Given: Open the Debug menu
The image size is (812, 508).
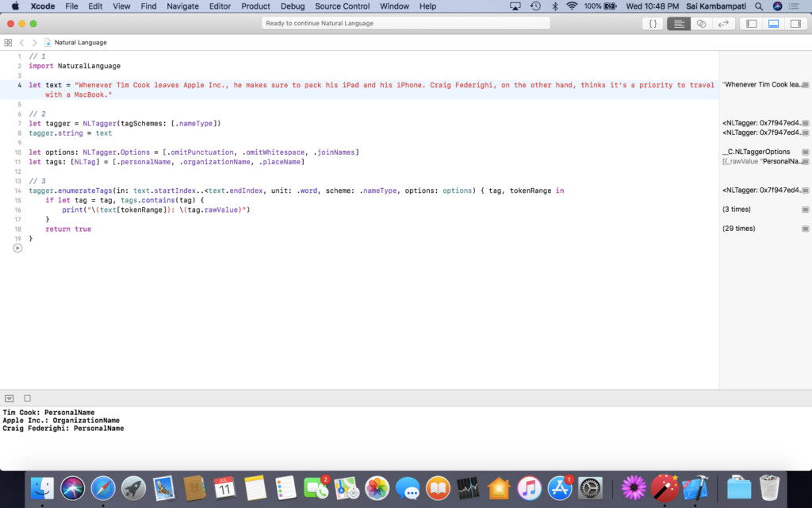Looking at the screenshot, I should pos(293,6).
